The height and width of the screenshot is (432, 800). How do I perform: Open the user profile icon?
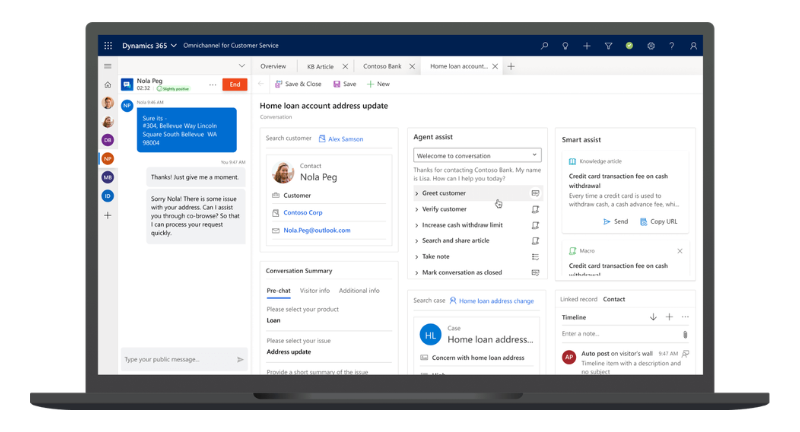[x=693, y=45]
